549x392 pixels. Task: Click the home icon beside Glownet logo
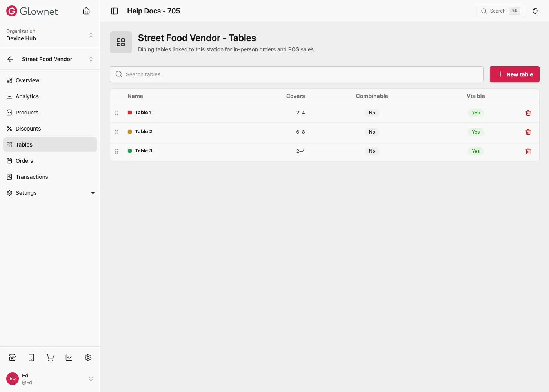86,11
